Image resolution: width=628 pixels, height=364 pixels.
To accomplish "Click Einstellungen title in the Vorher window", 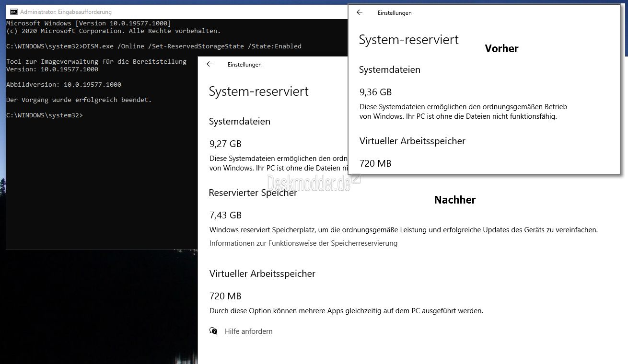I will [x=395, y=13].
